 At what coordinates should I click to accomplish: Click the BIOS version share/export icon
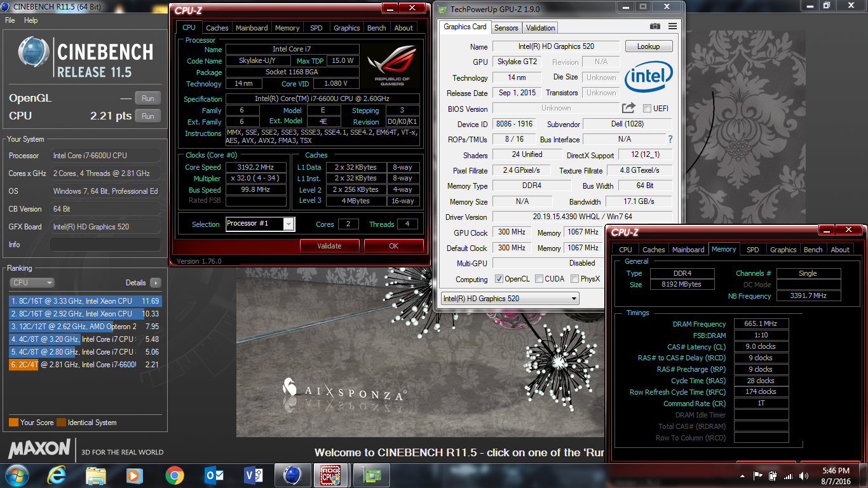click(628, 108)
